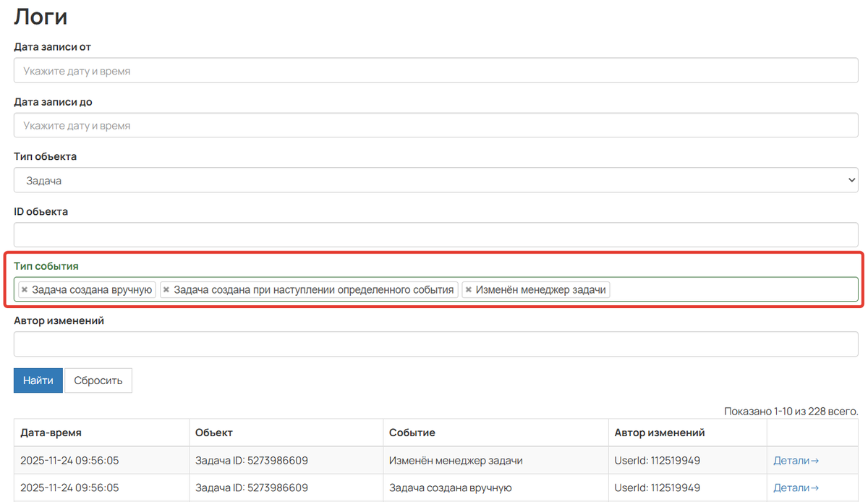The image size is (868, 502).
Task: Open the "Тип объекта" dropdown
Action: (435, 181)
